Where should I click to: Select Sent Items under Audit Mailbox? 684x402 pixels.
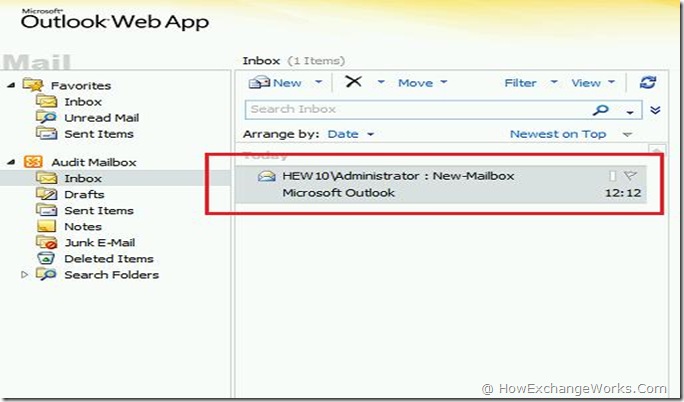(99, 211)
